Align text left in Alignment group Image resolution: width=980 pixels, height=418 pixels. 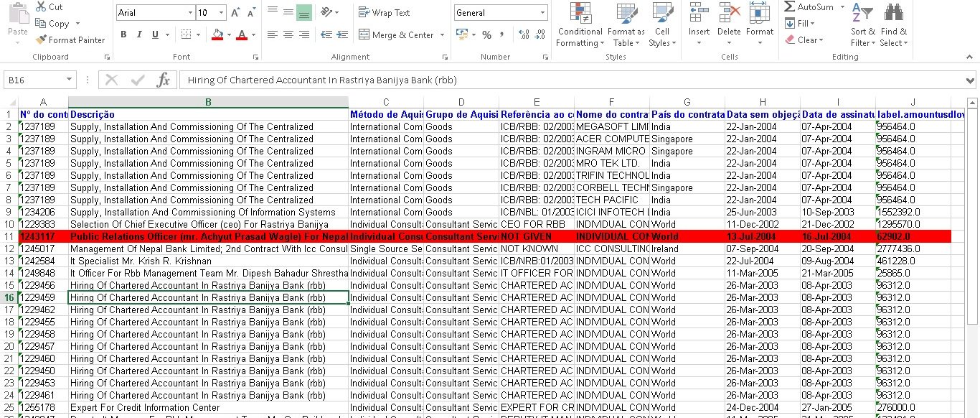click(272, 34)
